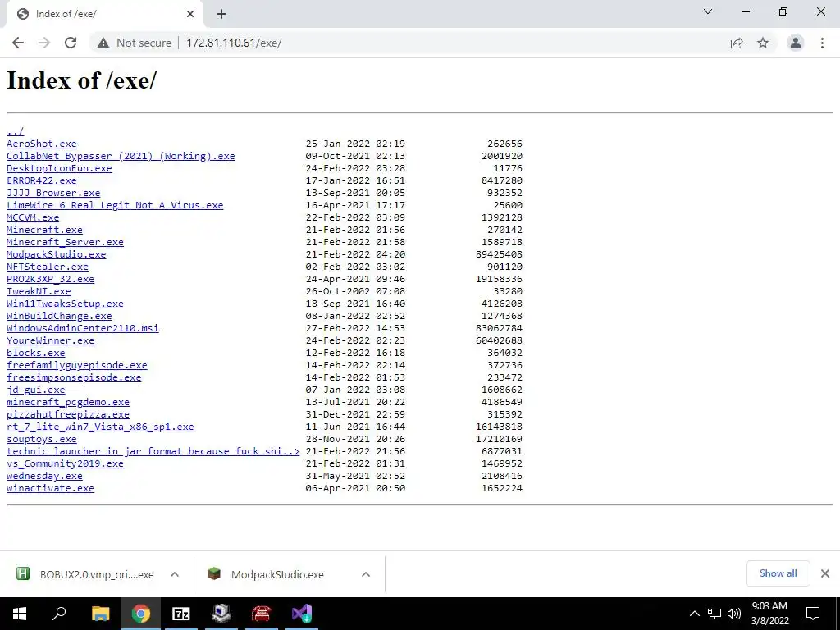This screenshot has width=840, height=630.
Task: Click wednesday.exe link
Action: [44, 477]
